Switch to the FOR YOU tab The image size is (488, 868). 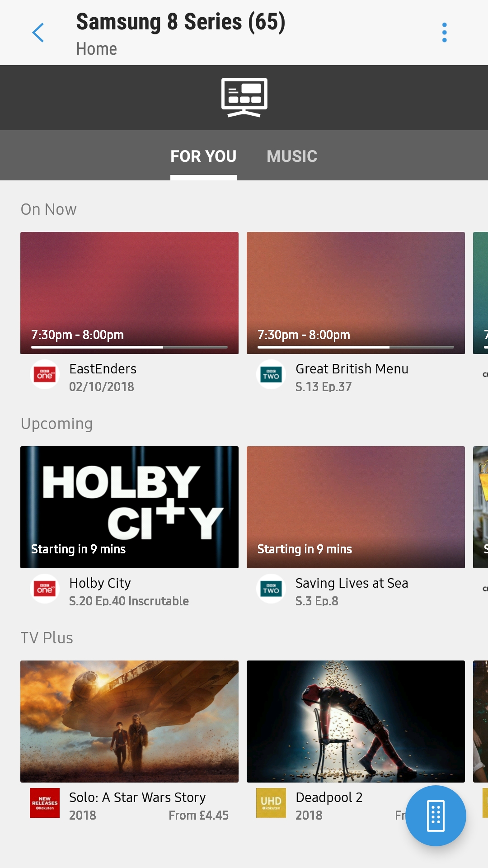(203, 156)
